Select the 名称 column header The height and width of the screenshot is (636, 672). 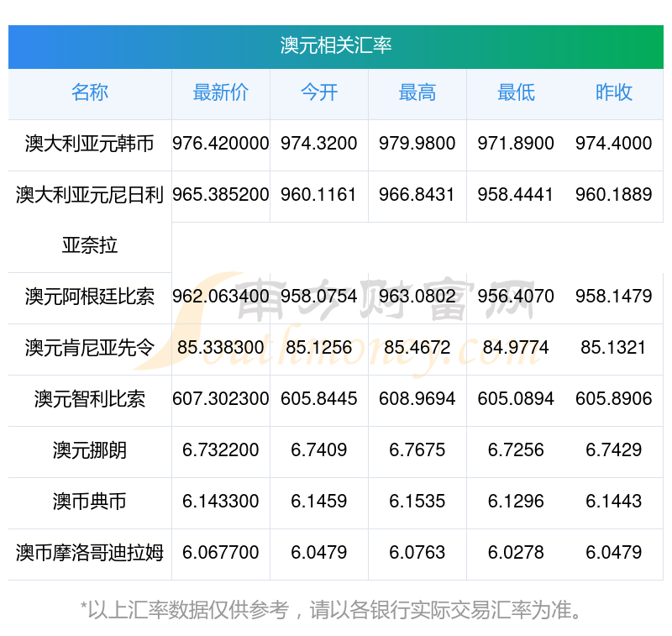pos(90,92)
